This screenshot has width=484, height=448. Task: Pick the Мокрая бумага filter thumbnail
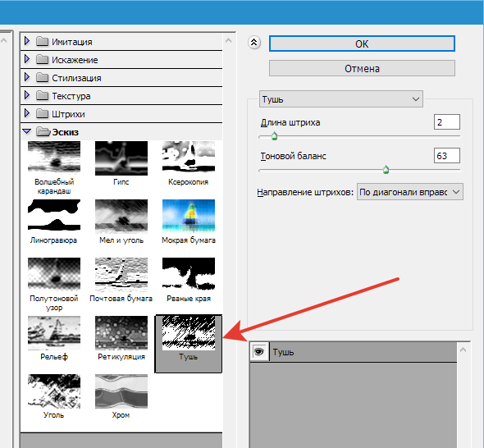point(189,216)
